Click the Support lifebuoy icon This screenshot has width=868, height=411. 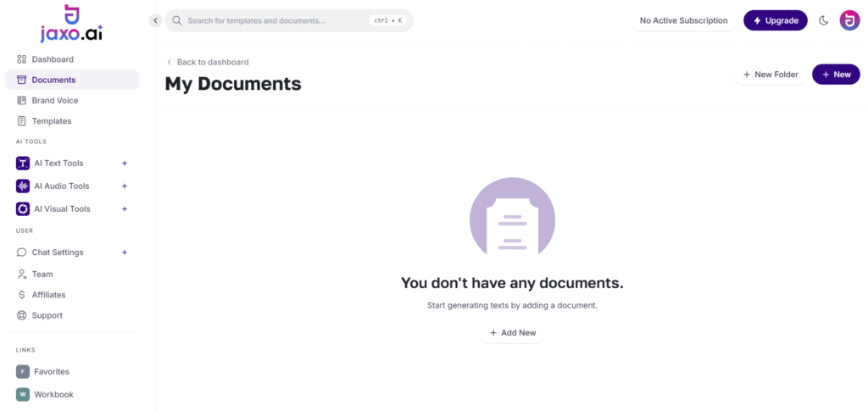(21, 315)
